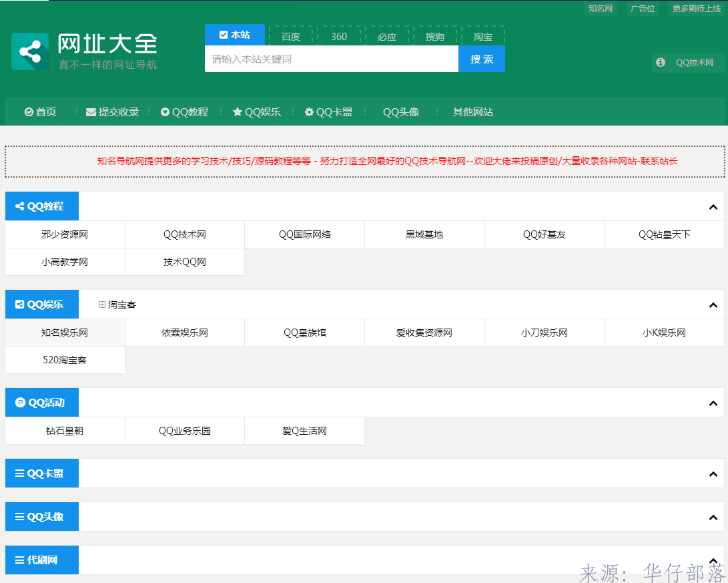Image resolution: width=728 pixels, height=583 pixels.
Task: Open the 钻石皇朝 link
Action: coord(65,431)
